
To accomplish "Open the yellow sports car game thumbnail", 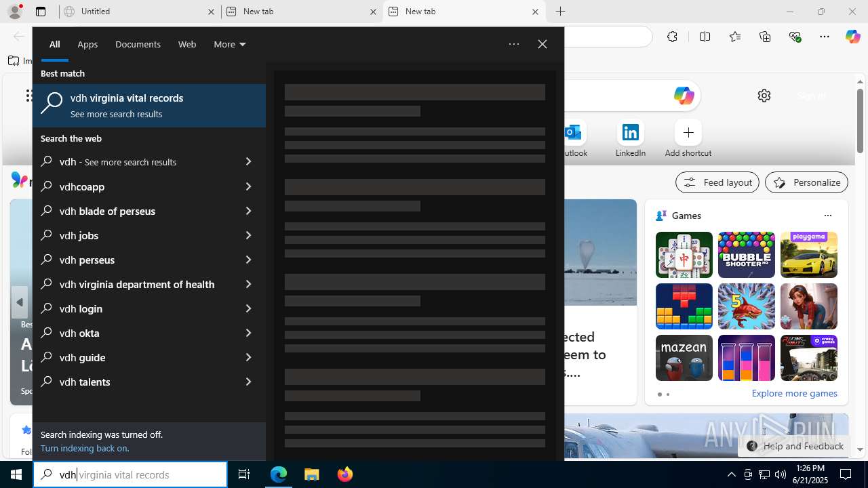I will [x=809, y=255].
